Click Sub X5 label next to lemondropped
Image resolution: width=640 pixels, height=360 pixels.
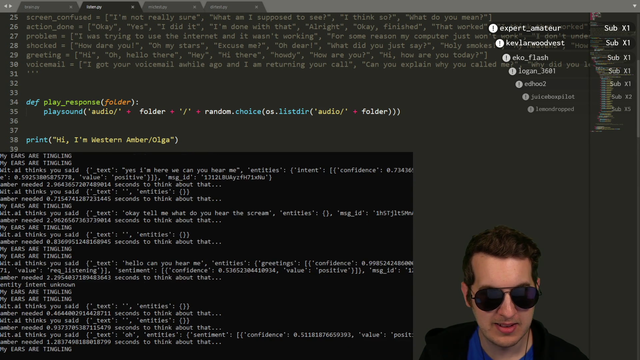(621, 109)
